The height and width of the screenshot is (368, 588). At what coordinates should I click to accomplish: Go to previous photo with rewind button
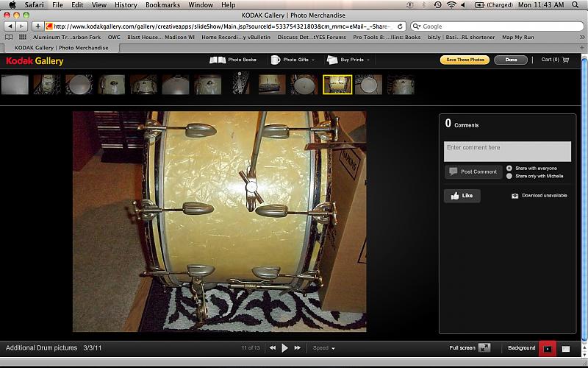(273, 348)
